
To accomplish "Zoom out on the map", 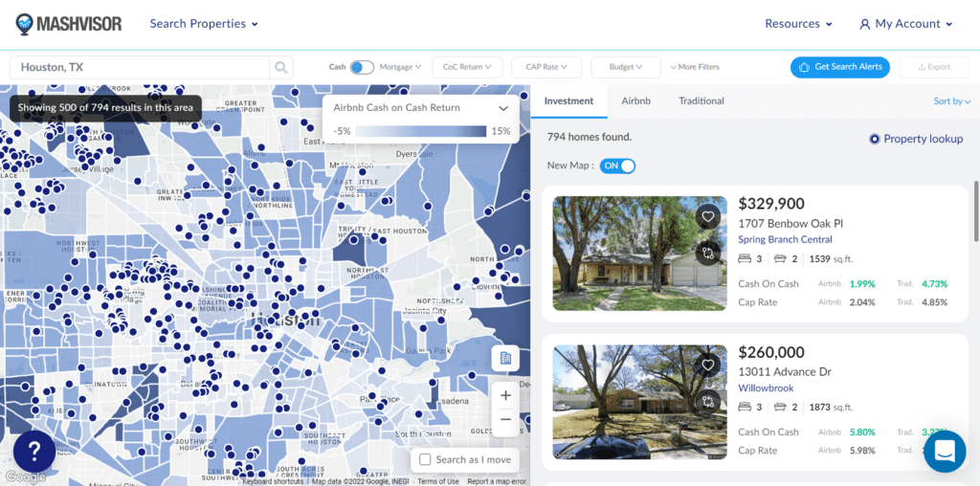I will pyautogui.click(x=505, y=419).
